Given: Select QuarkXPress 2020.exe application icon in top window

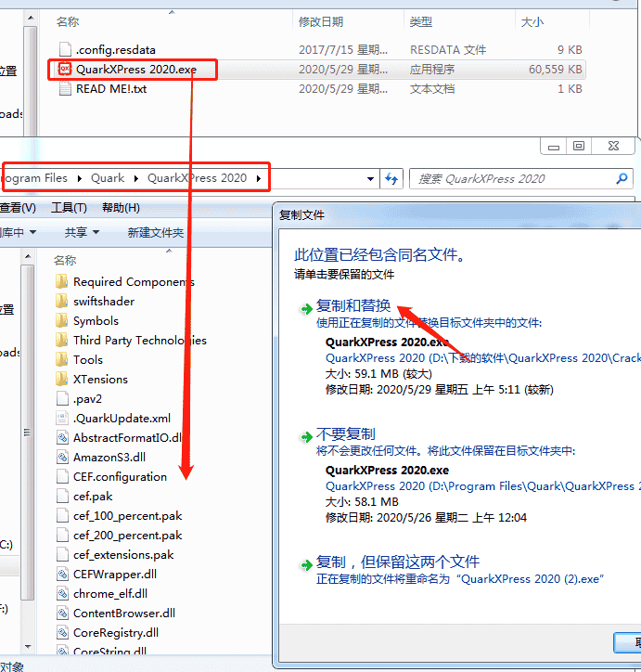Looking at the screenshot, I should pos(65,69).
